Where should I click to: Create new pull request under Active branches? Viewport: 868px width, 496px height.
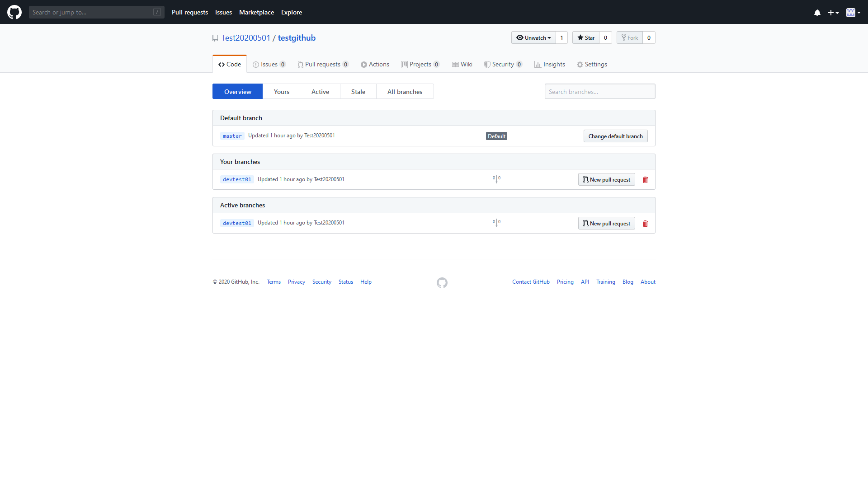click(607, 223)
